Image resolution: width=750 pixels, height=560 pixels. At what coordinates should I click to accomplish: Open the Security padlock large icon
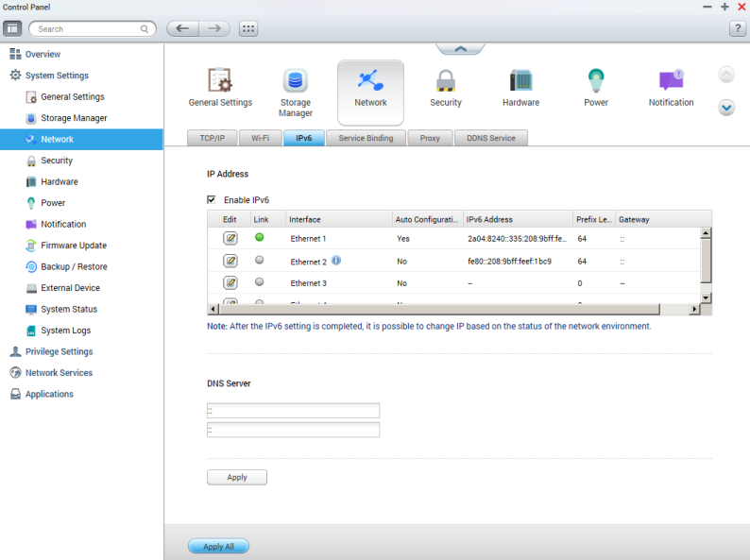[446, 88]
